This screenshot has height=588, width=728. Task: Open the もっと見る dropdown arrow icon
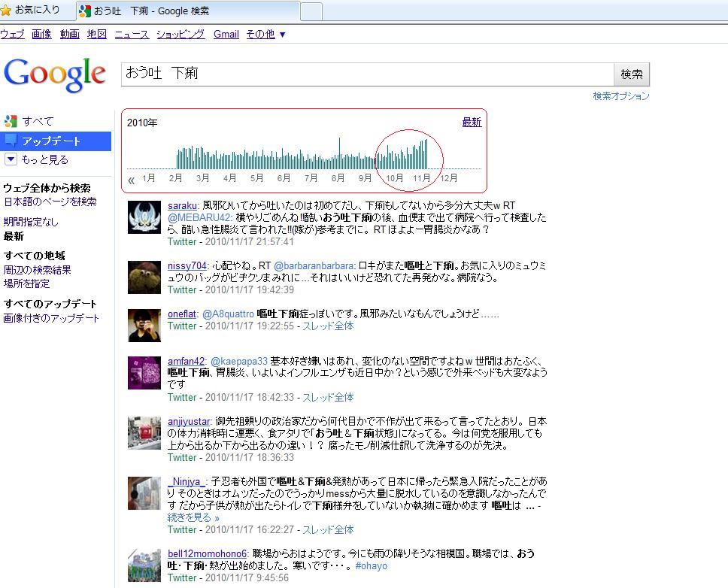[11, 159]
